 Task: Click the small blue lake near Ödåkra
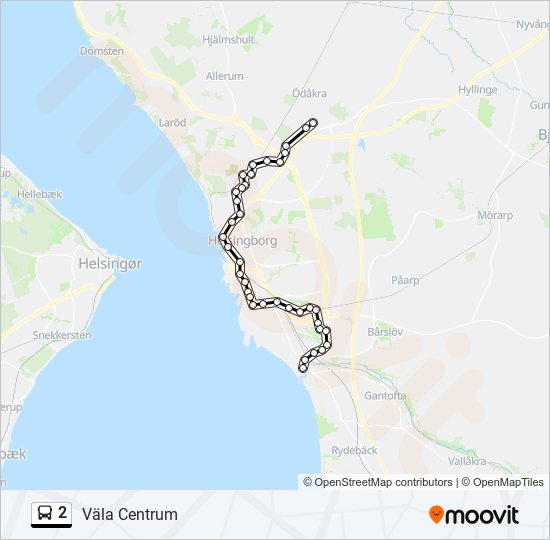coord(361,144)
